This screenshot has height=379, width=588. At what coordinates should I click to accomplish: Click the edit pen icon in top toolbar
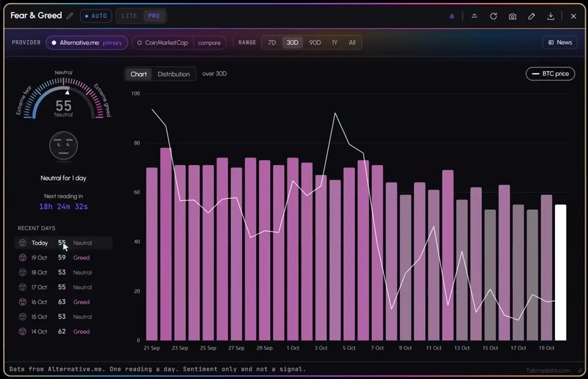tap(532, 16)
